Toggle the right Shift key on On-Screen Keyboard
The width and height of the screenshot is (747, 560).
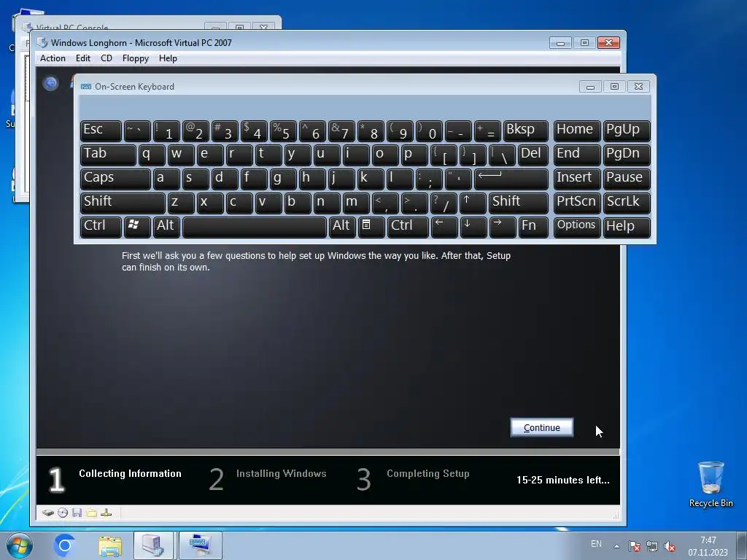[x=519, y=203]
